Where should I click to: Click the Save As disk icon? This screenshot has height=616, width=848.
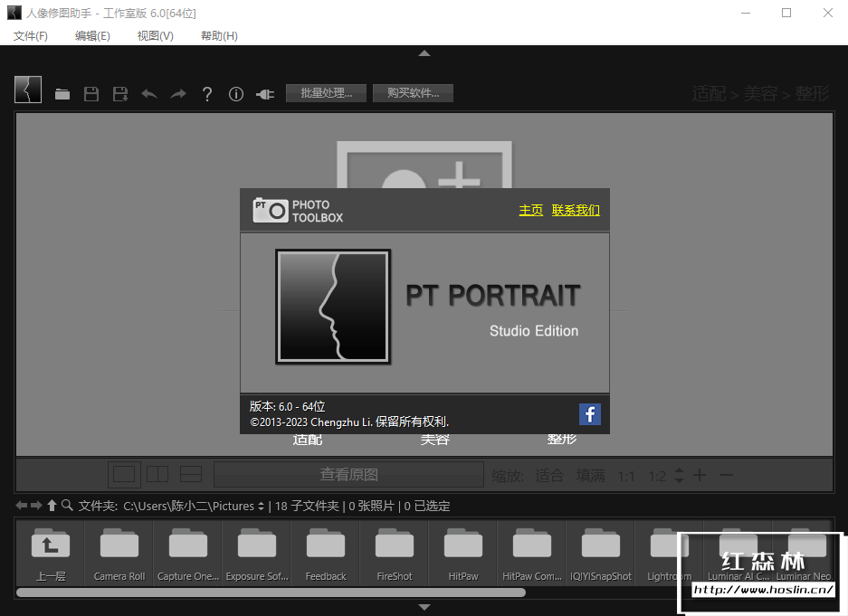tap(120, 94)
